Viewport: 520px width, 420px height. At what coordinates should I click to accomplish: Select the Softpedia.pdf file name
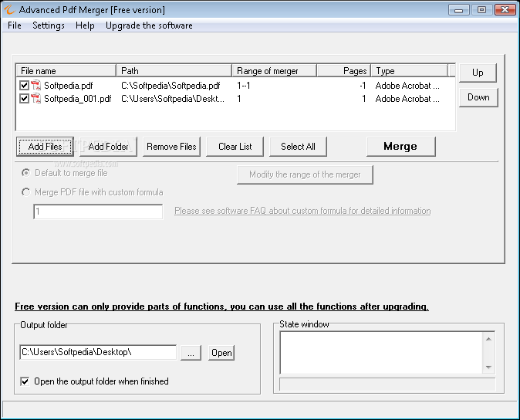pyautogui.click(x=69, y=86)
